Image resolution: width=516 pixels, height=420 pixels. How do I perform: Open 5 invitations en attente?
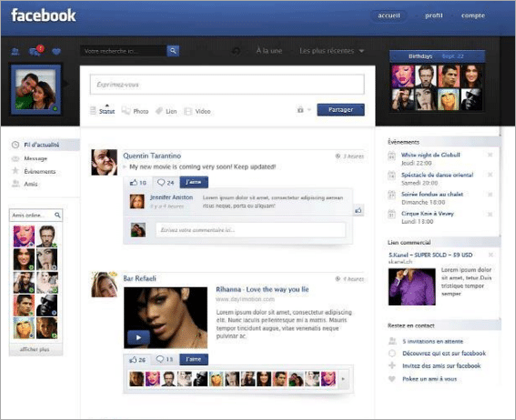coord(433,341)
